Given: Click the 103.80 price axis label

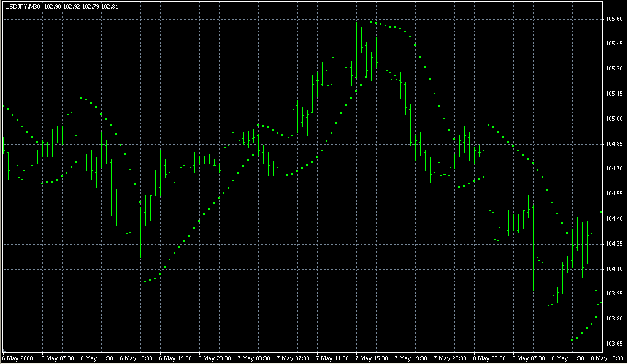Looking at the screenshot, I should [x=615, y=319].
